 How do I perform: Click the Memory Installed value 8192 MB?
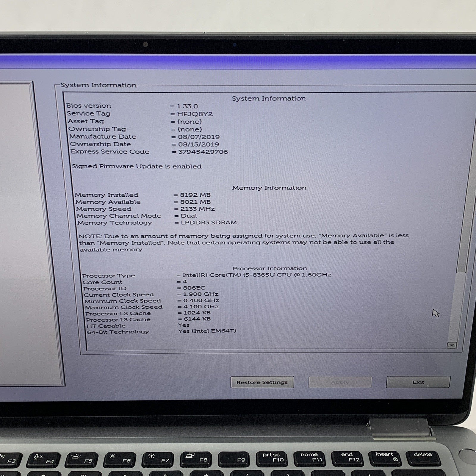[x=195, y=195]
